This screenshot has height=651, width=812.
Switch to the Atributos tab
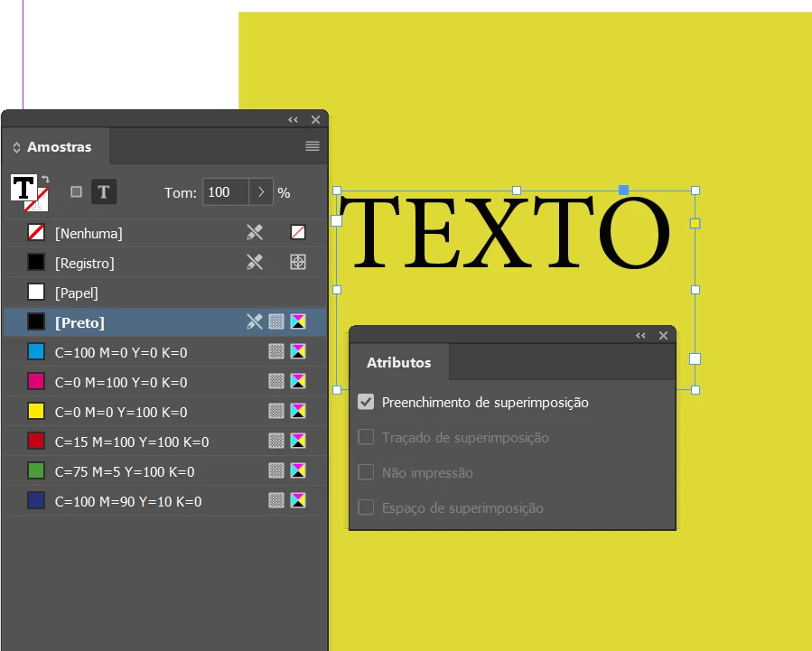(x=398, y=363)
